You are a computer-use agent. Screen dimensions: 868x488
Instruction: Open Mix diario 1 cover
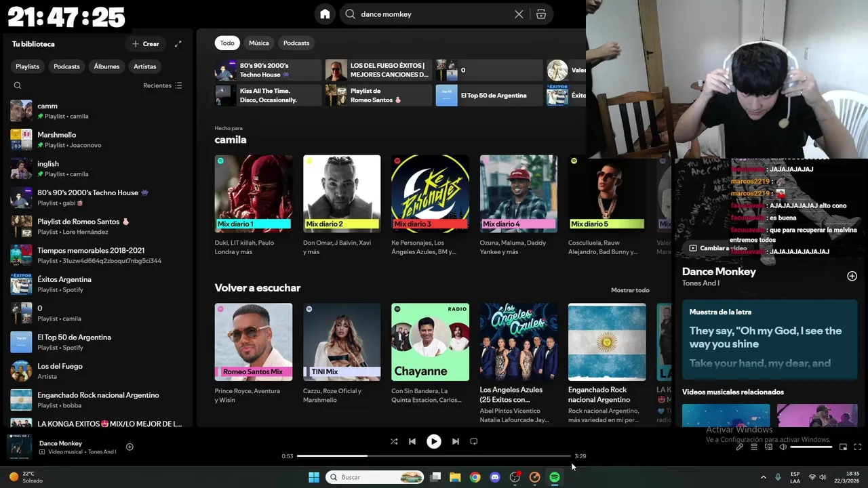pyautogui.click(x=254, y=194)
